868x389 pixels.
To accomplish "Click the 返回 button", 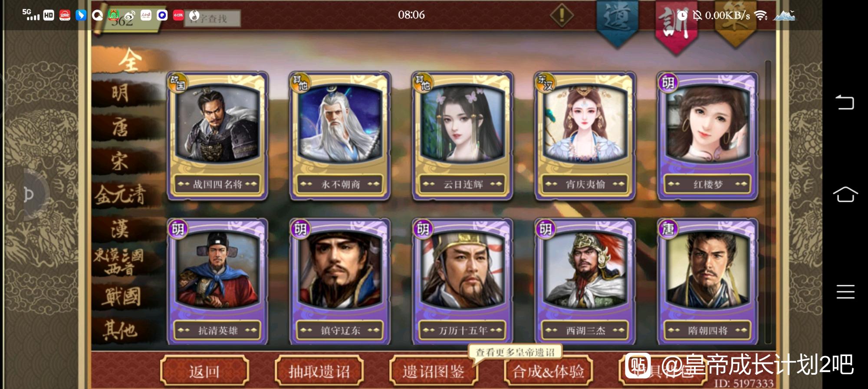I will [x=204, y=371].
